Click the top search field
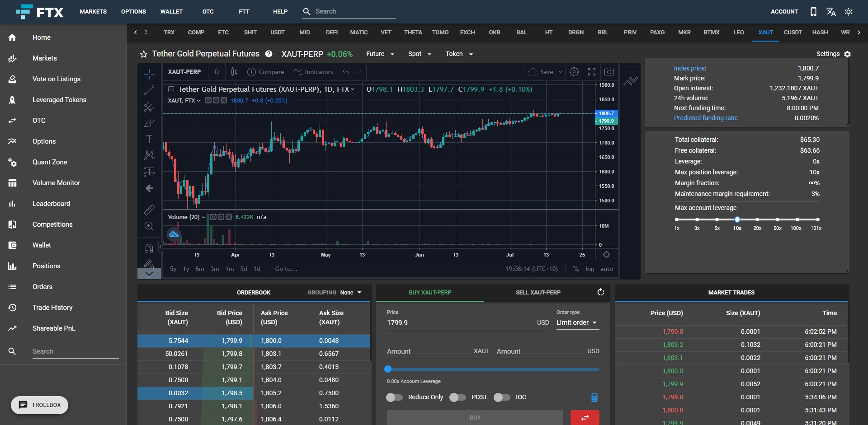Viewport: 868px width, 425px height. click(x=348, y=11)
